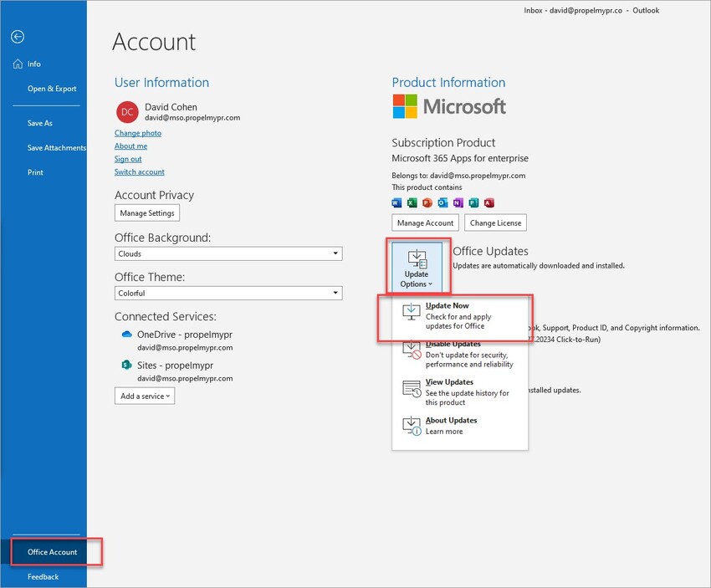The width and height of the screenshot is (711, 588).
Task: Select Office Account in the sidebar
Action: coord(52,551)
